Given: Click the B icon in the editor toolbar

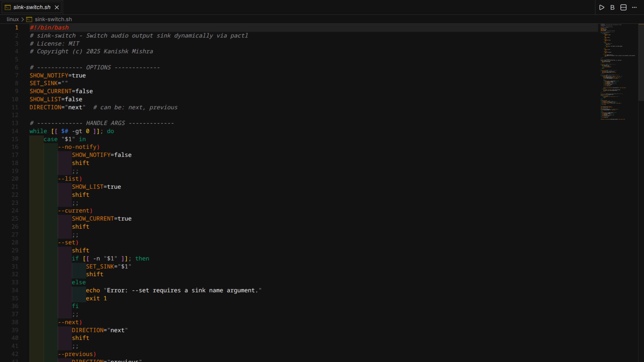Looking at the screenshot, I should [x=612, y=7].
